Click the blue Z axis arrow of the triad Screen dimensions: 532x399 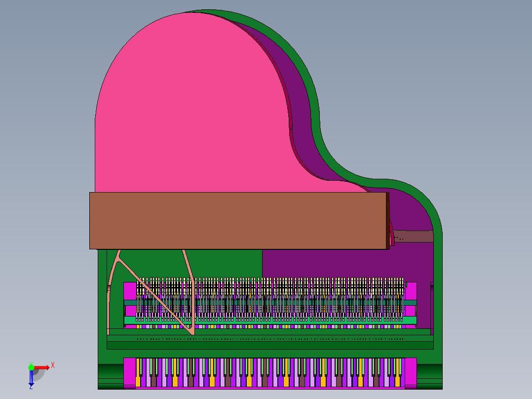[x=31, y=378]
